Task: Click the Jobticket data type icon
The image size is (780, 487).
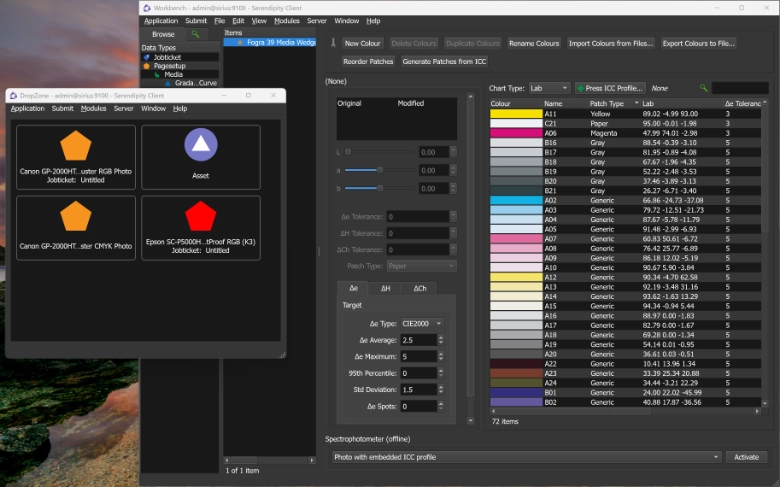Action: 147,57
